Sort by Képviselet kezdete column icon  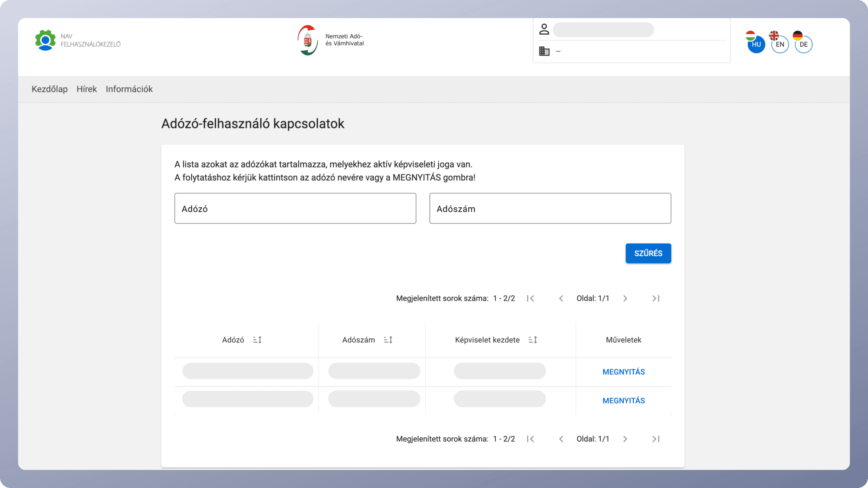click(533, 340)
